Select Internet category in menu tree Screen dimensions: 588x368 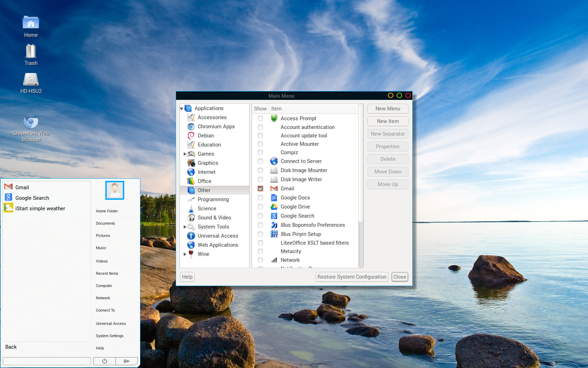(206, 172)
